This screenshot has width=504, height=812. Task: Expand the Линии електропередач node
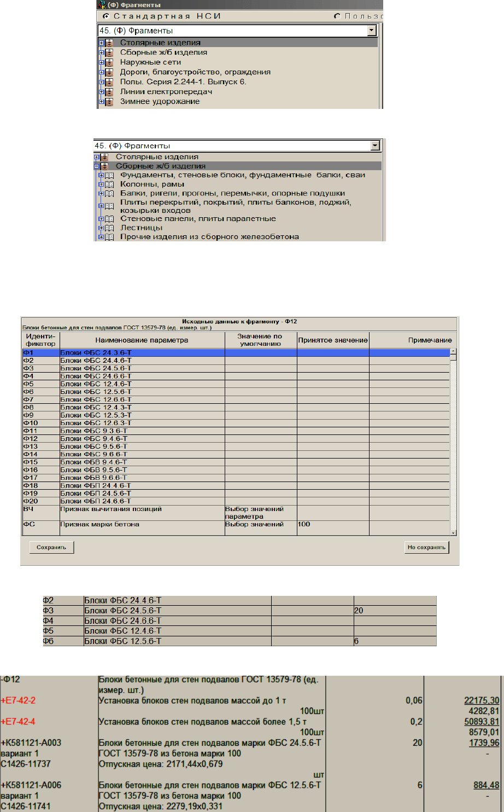(x=101, y=92)
